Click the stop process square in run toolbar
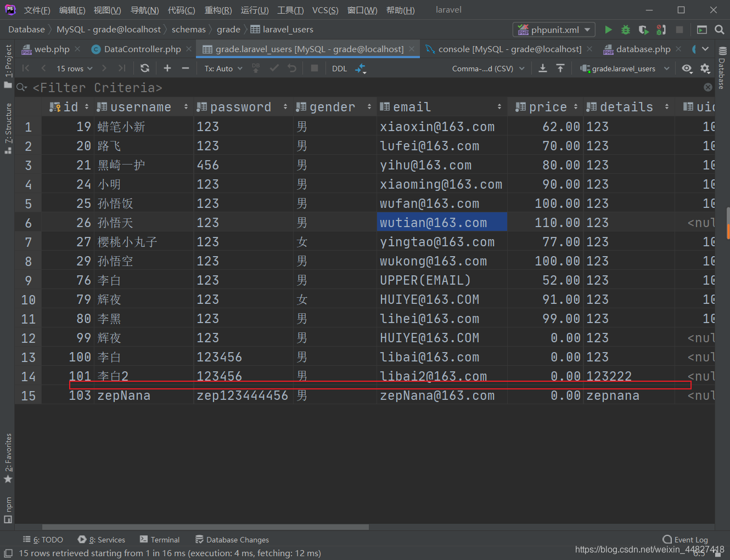The height and width of the screenshot is (560, 730). tap(680, 30)
